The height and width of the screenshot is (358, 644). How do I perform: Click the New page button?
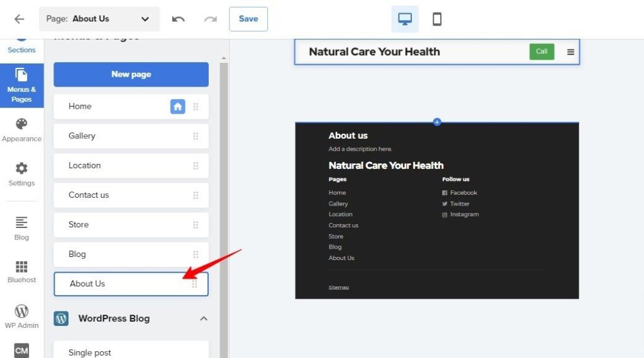pyautogui.click(x=131, y=74)
